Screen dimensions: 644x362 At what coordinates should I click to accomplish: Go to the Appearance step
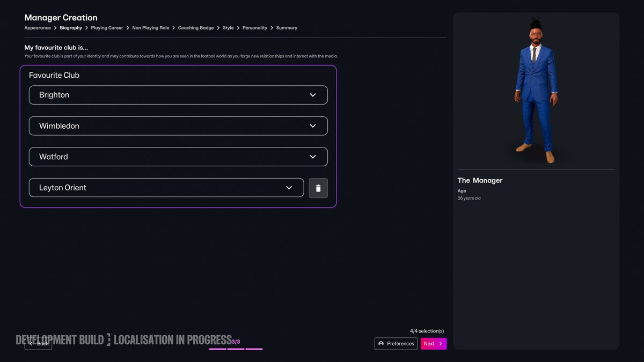38,28
